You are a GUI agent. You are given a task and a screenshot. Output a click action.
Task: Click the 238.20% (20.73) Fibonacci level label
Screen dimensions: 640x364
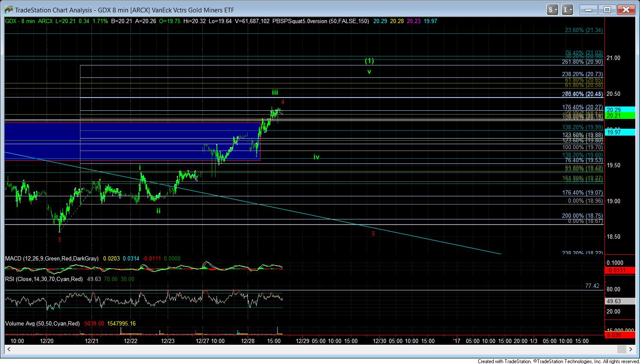pos(582,74)
